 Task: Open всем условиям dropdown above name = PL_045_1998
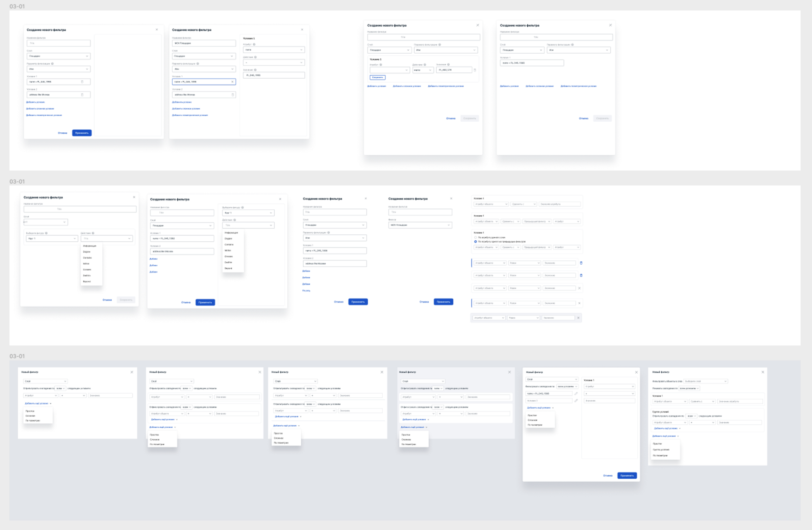(567, 387)
